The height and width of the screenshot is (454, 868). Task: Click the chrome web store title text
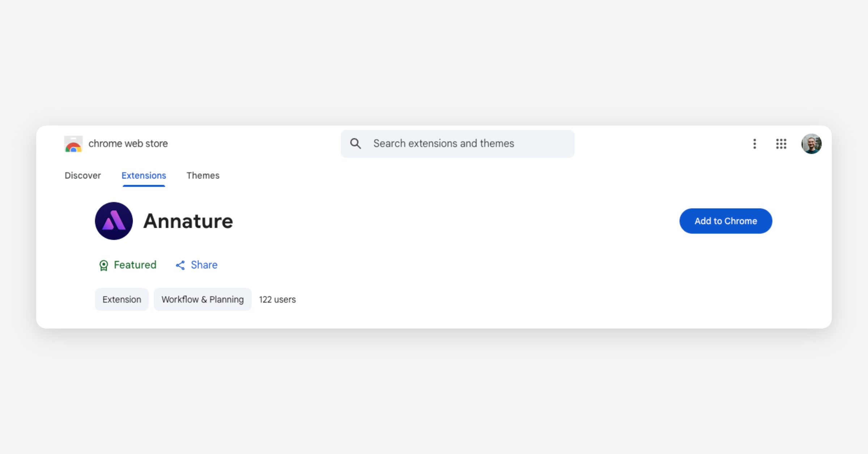pos(128,144)
